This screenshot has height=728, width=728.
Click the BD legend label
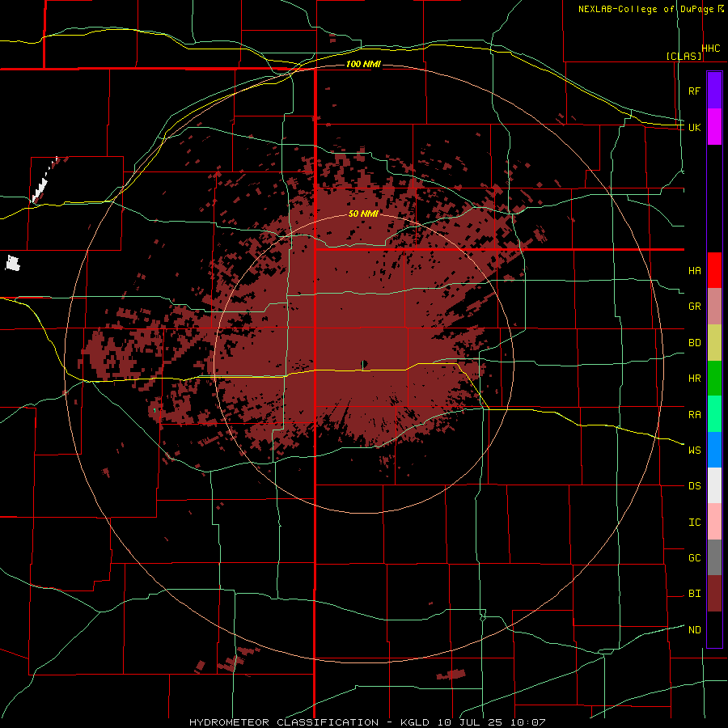click(x=694, y=343)
